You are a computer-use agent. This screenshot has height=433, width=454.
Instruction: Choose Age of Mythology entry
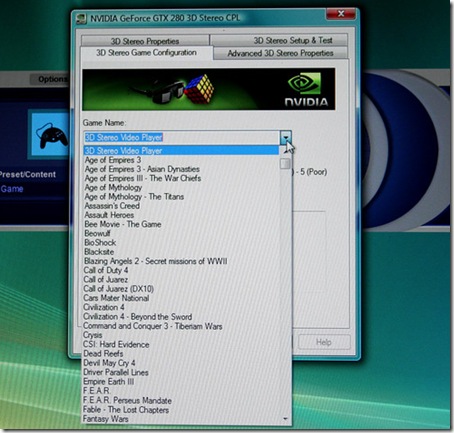click(x=181, y=187)
